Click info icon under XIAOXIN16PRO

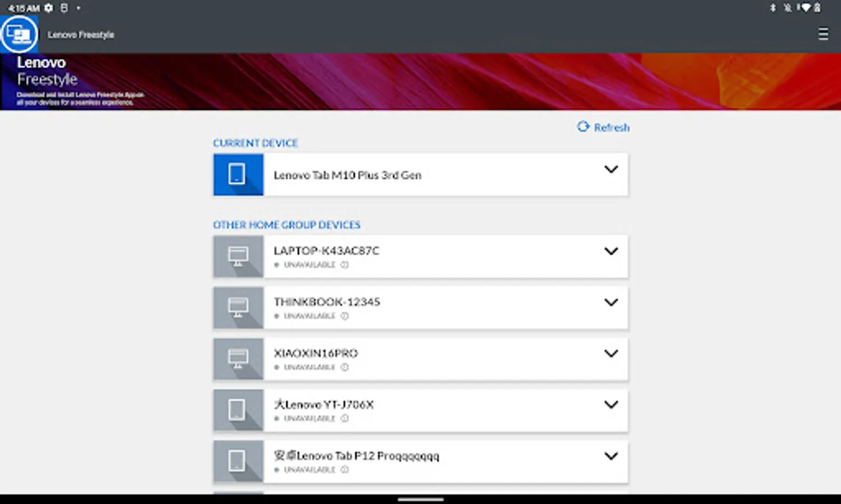pyautogui.click(x=345, y=367)
